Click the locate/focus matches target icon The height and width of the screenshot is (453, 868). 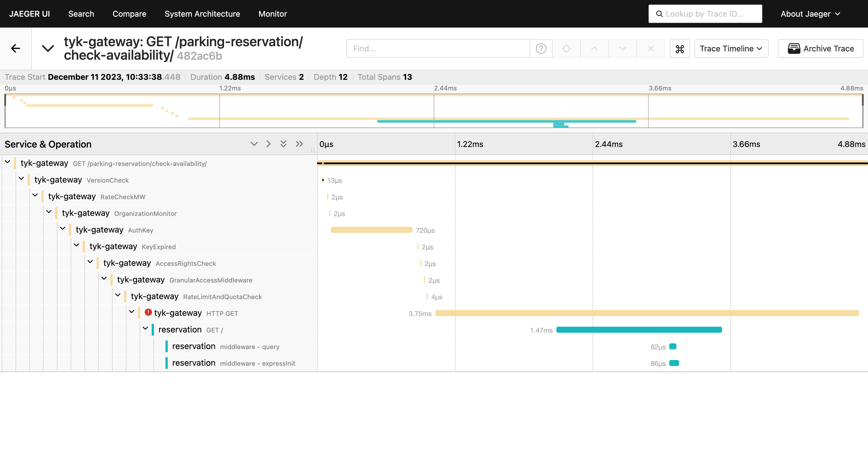566,49
